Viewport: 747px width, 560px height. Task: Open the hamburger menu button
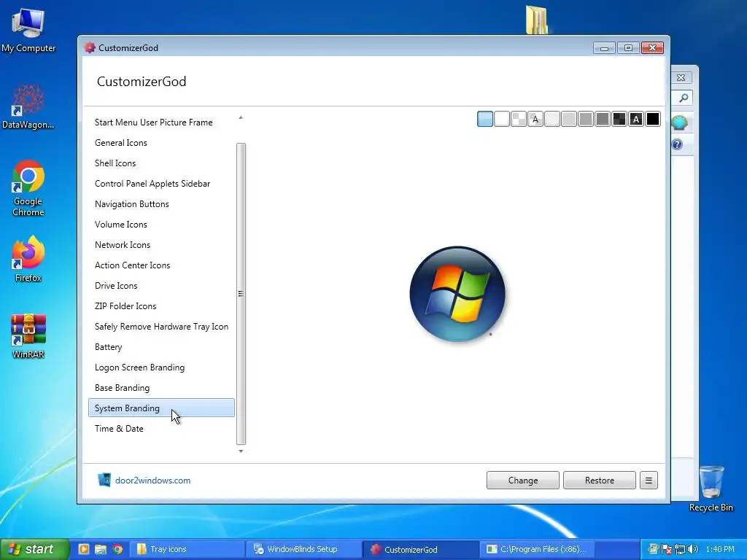(649, 481)
